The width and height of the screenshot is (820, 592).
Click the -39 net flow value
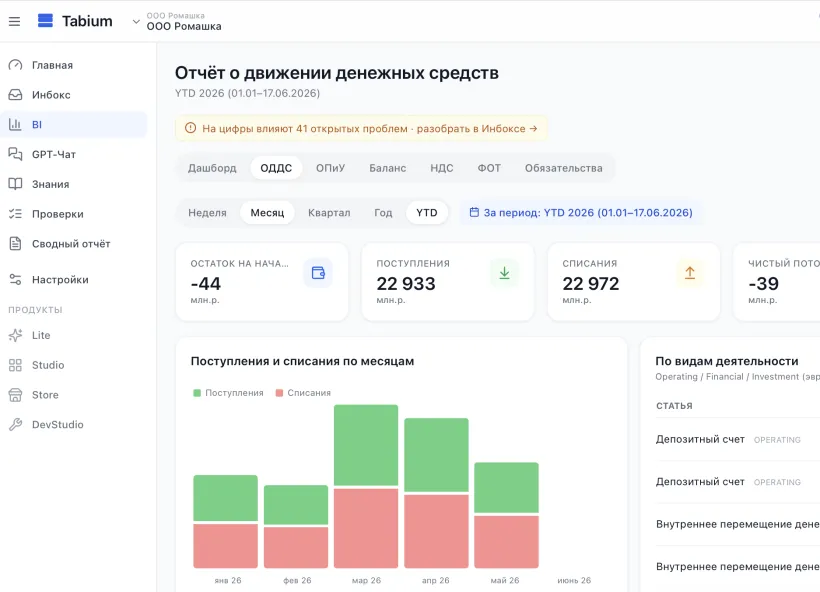[x=764, y=283]
